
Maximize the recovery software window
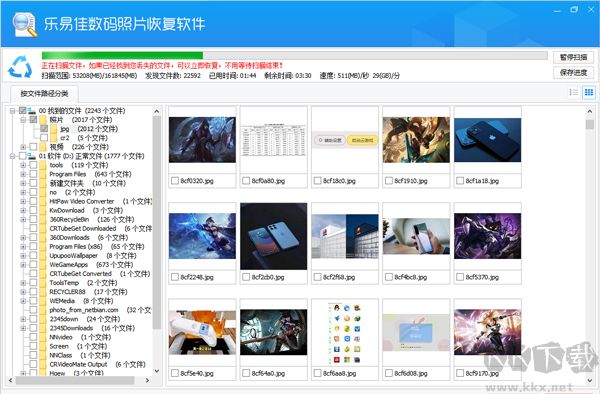(574, 10)
